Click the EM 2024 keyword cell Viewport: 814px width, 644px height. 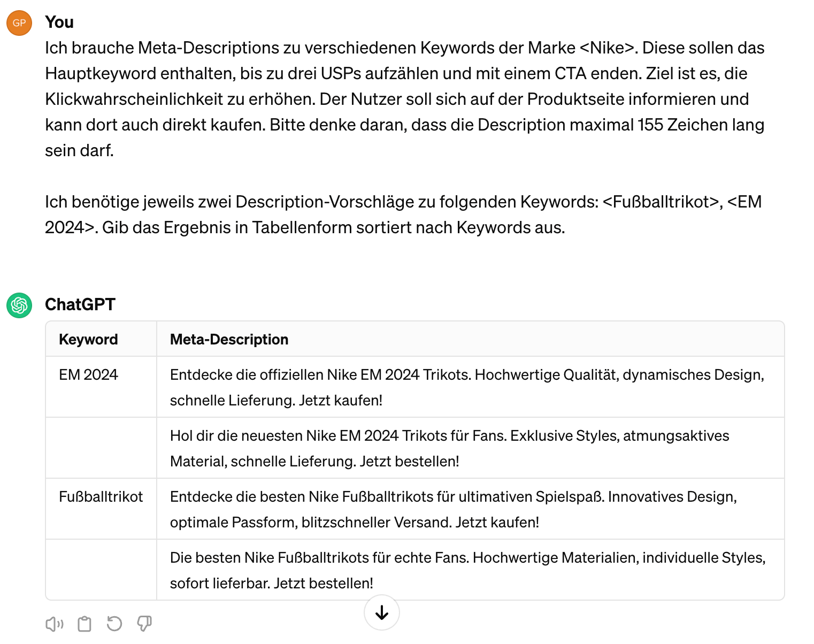click(x=89, y=375)
